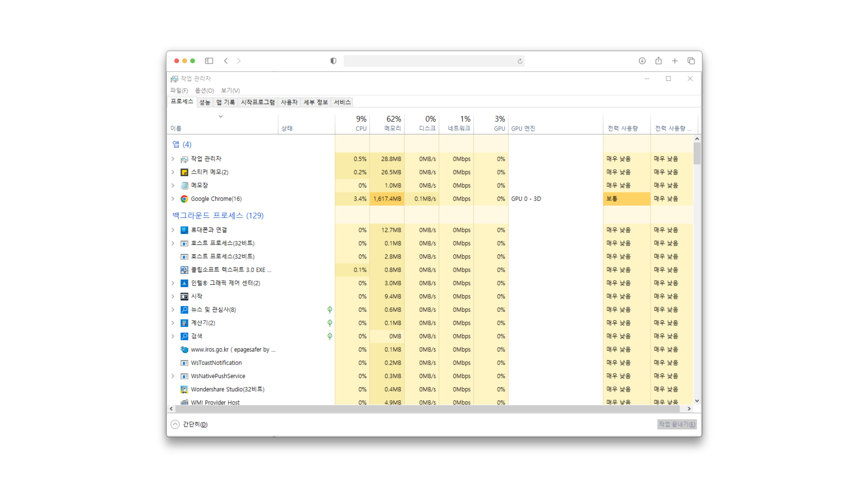Click the 스티커 메모 app icon
The width and height of the screenshot is (868, 488).
click(x=184, y=172)
